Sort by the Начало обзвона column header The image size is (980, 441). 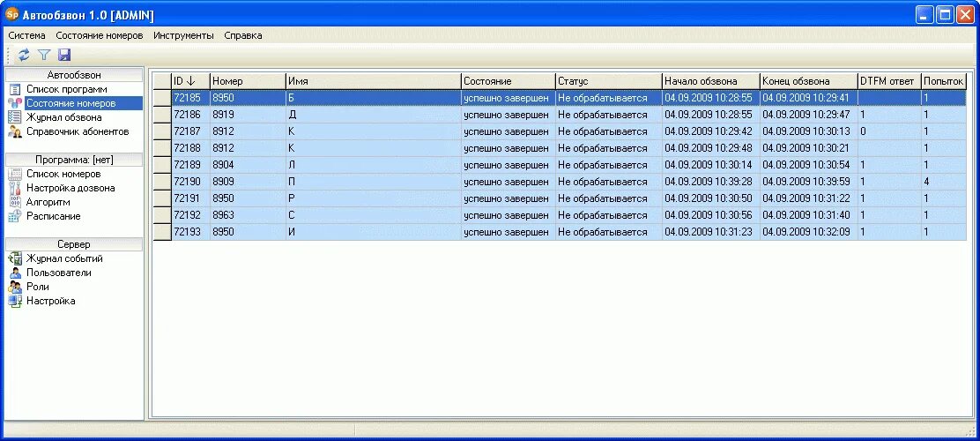710,81
